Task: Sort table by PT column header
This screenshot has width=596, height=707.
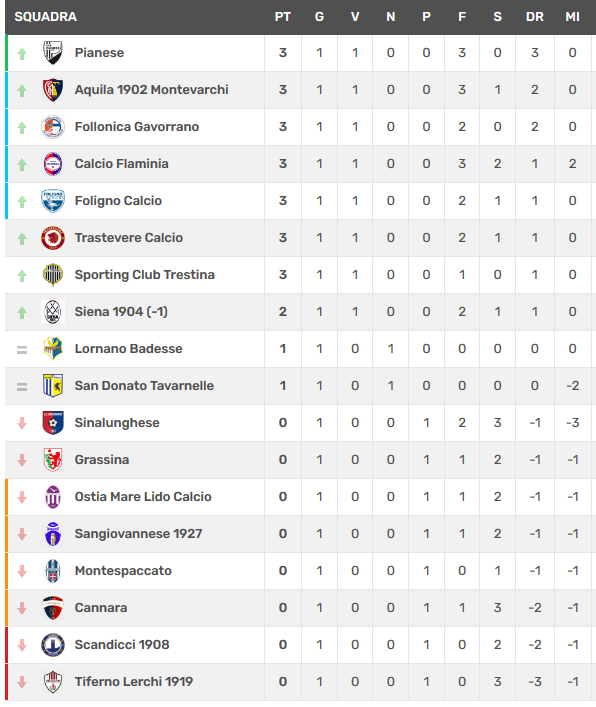Action: point(283,17)
